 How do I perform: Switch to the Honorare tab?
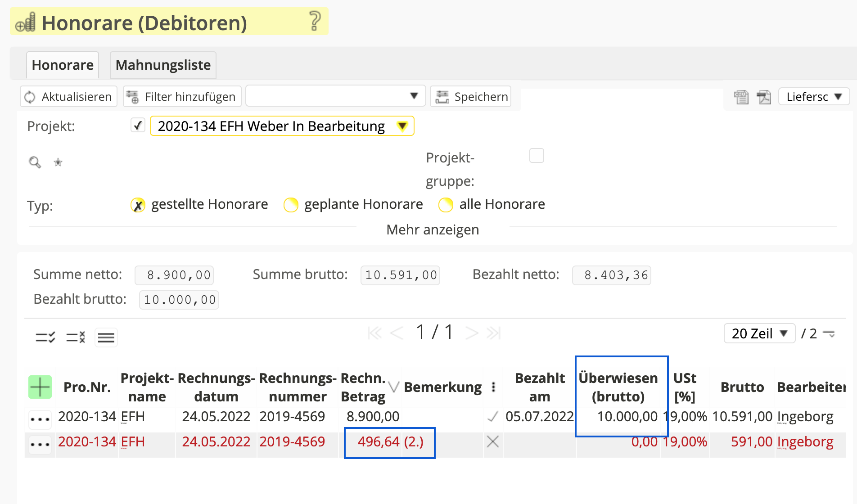point(63,65)
